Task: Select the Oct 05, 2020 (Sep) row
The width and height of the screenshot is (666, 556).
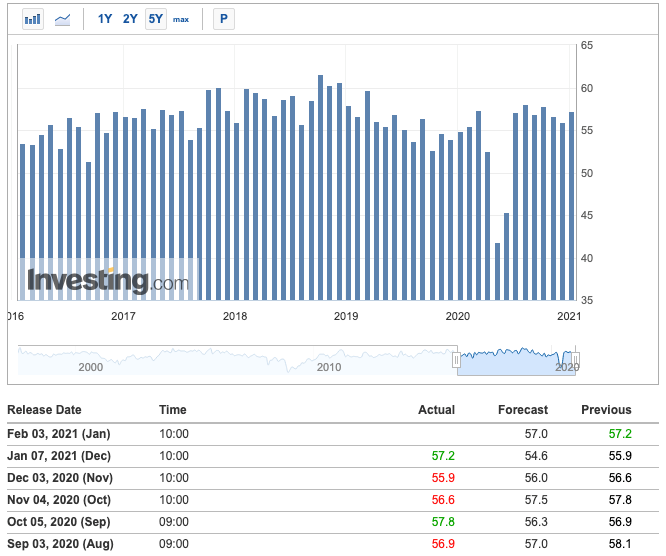Action: click(x=333, y=522)
